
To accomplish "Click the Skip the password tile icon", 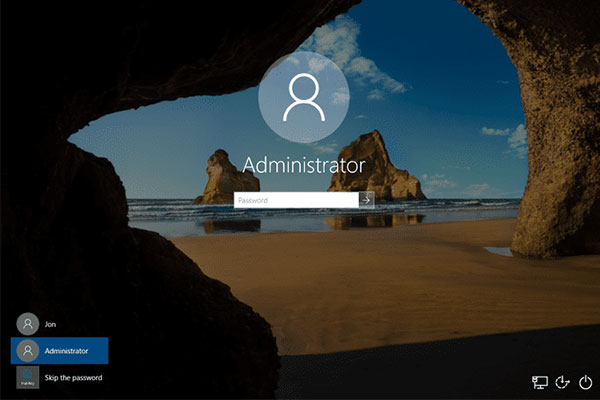I will coord(28,377).
